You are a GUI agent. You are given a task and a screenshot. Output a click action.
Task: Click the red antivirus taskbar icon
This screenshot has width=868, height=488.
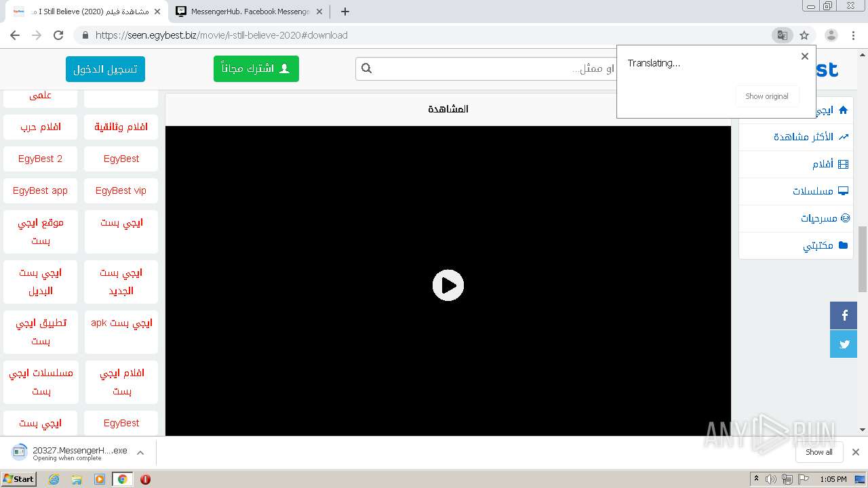pyautogui.click(x=145, y=479)
